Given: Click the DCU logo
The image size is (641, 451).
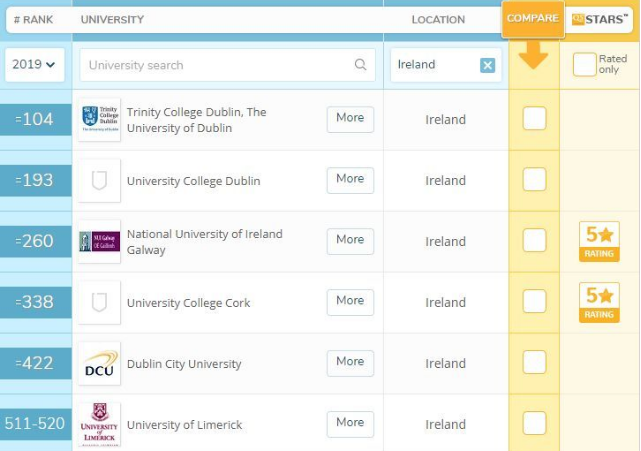Looking at the screenshot, I should point(100,364).
